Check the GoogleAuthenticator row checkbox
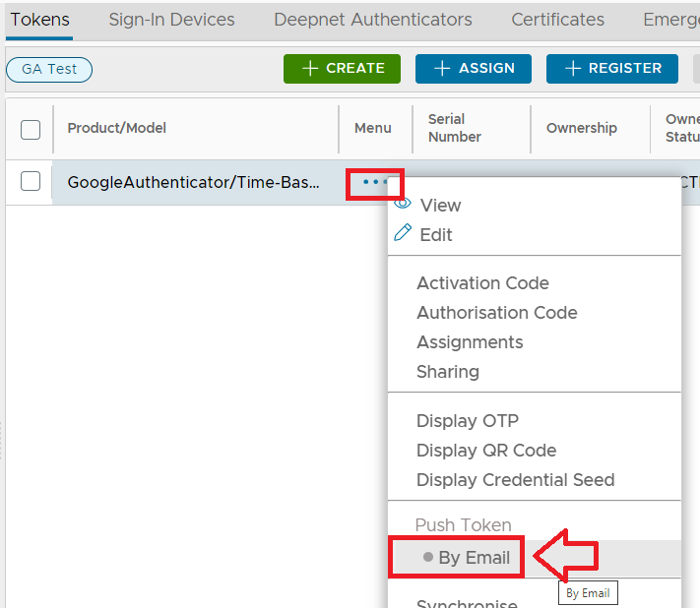700x608 pixels. (x=31, y=181)
